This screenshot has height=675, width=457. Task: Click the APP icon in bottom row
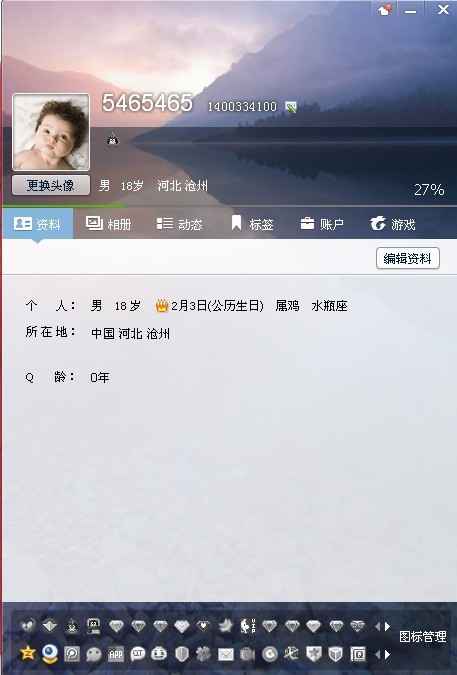(x=116, y=654)
